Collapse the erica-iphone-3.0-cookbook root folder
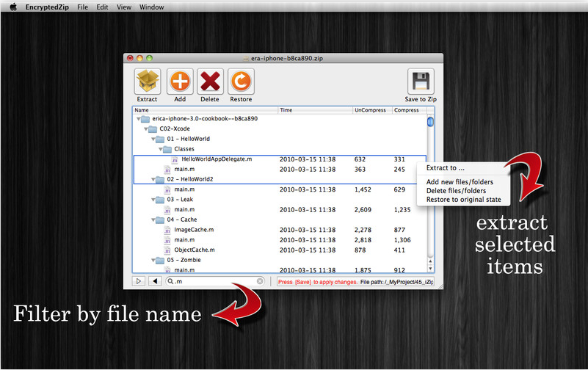The image size is (588, 370). tap(139, 119)
